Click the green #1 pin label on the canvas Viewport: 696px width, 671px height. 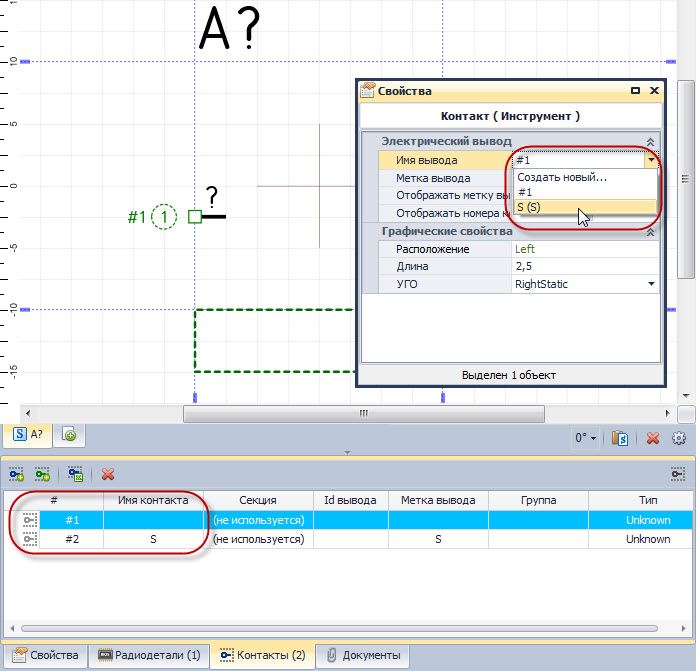tap(137, 217)
